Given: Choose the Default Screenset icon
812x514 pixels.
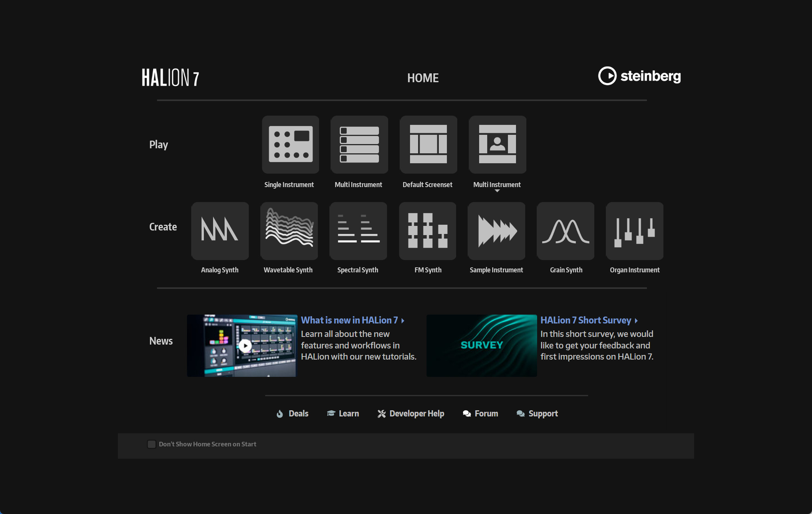Looking at the screenshot, I should pyautogui.click(x=428, y=144).
